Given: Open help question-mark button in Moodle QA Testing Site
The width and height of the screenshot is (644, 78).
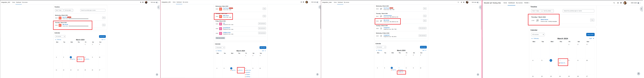Looking at the screenshot, I should tap(639, 74).
